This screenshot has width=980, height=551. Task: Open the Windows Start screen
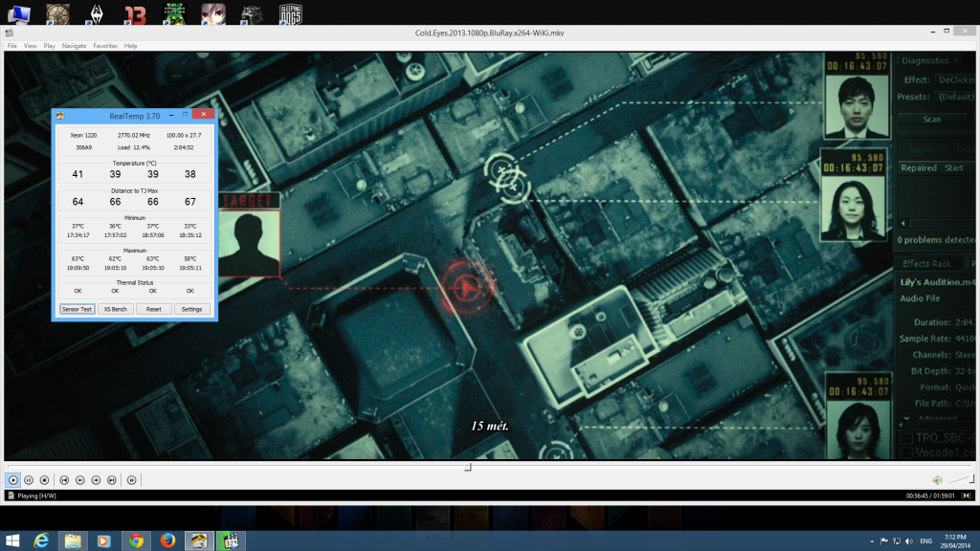tap(12, 540)
